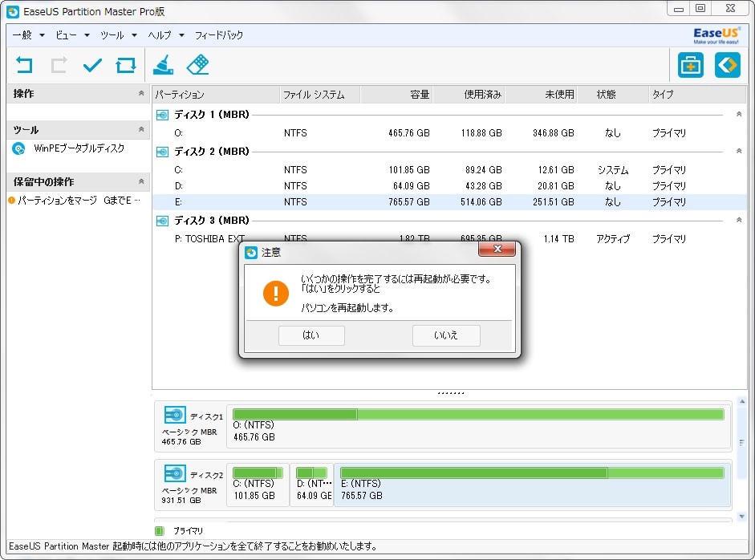The height and width of the screenshot is (560, 755).
Task: Click the blue diamond arrow icon at top right
Action: [x=727, y=65]
